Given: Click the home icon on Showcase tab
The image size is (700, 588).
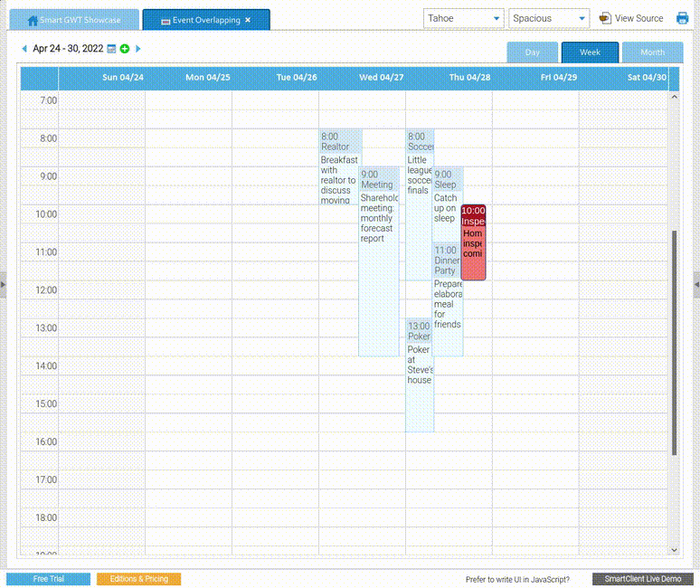Looking at the screenshot, I should 33,21.
